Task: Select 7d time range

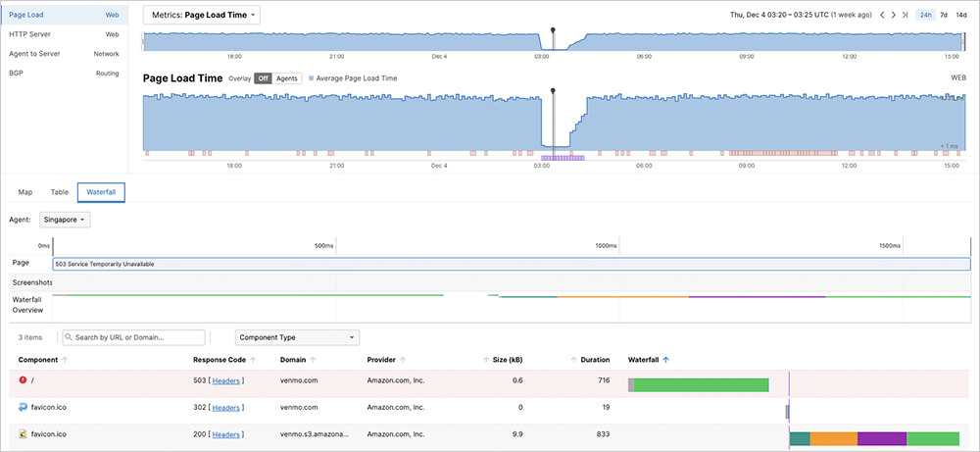Action: click(944, 15)
